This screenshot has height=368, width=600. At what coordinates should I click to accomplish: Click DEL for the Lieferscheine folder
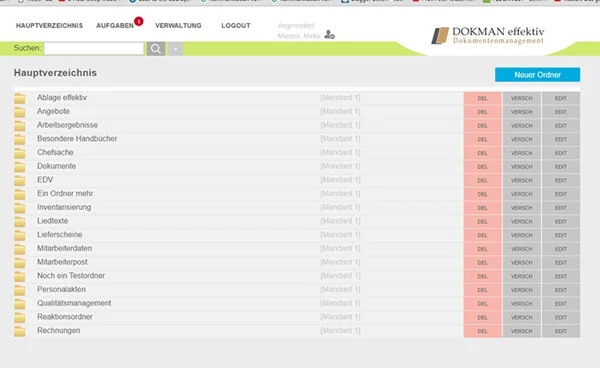(483, 235)
